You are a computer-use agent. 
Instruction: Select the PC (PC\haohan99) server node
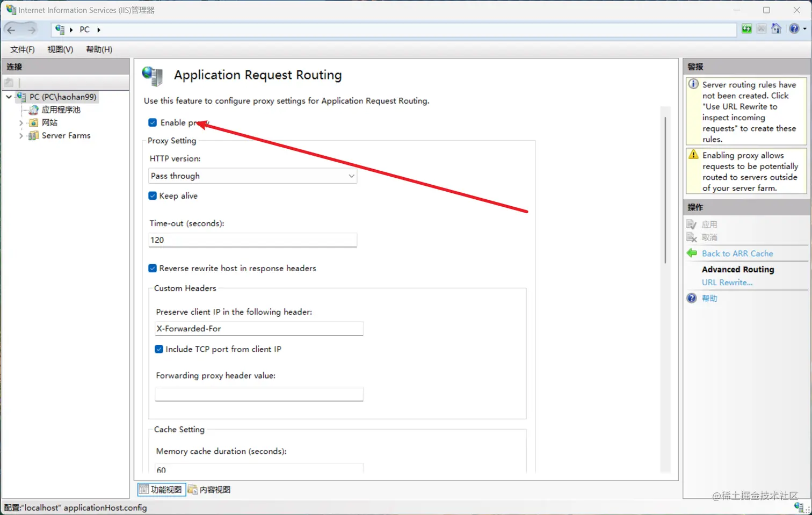coord(63,97)
